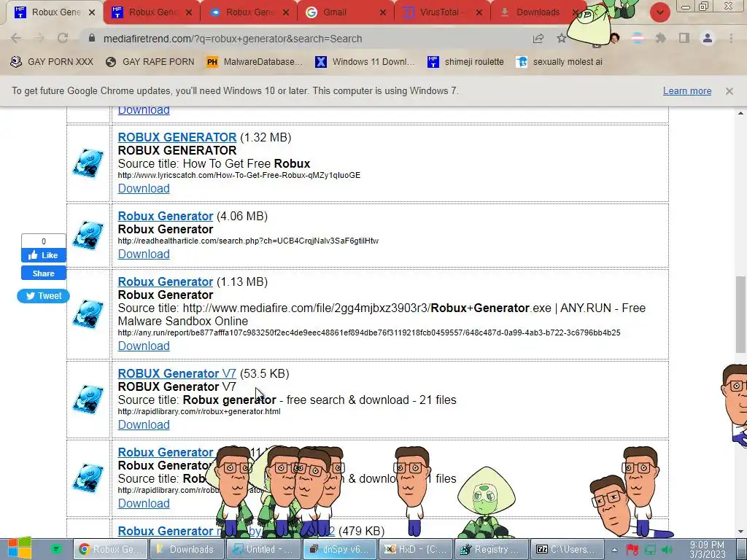Switch to dnSpy in the taskbar

(338, 549)
